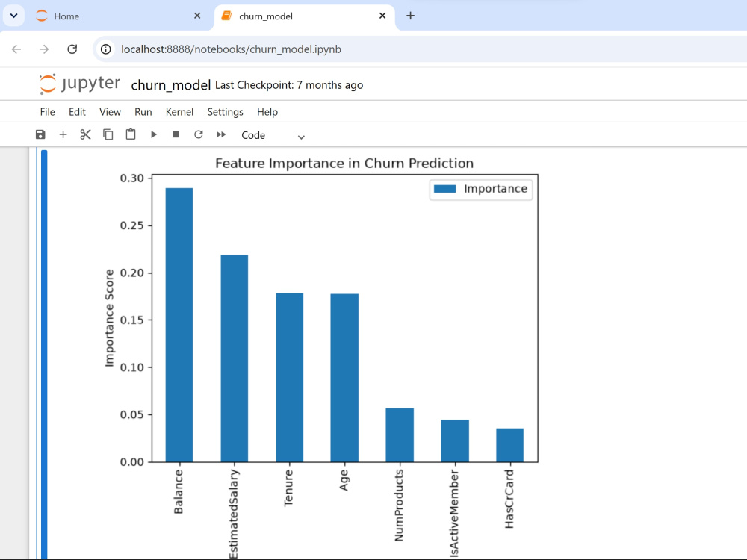Open the File menu
This screenshot has width=747, height=560.
(x=48, y=112)
